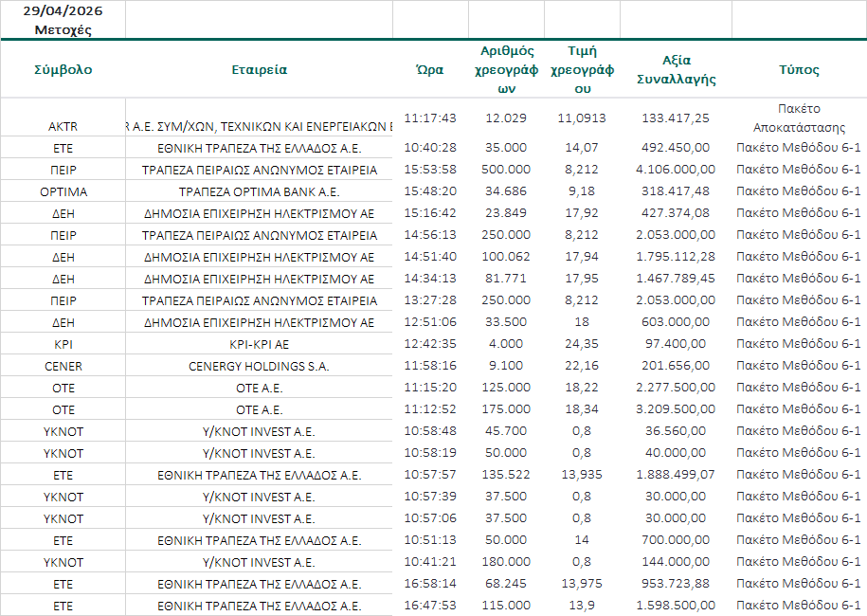Click the date cell 29/04/2026
The height and width of the screenshot is (616, 867).
tap(63, 11)
